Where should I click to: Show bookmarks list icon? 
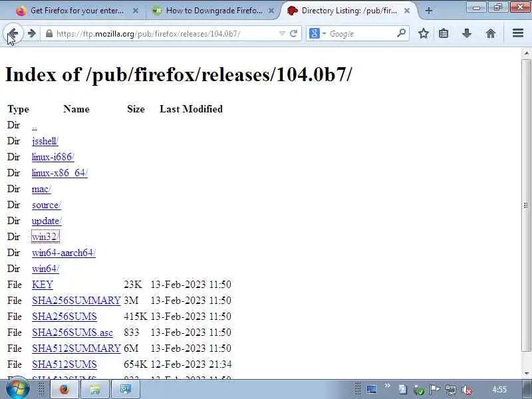click(x=444, y=33)
